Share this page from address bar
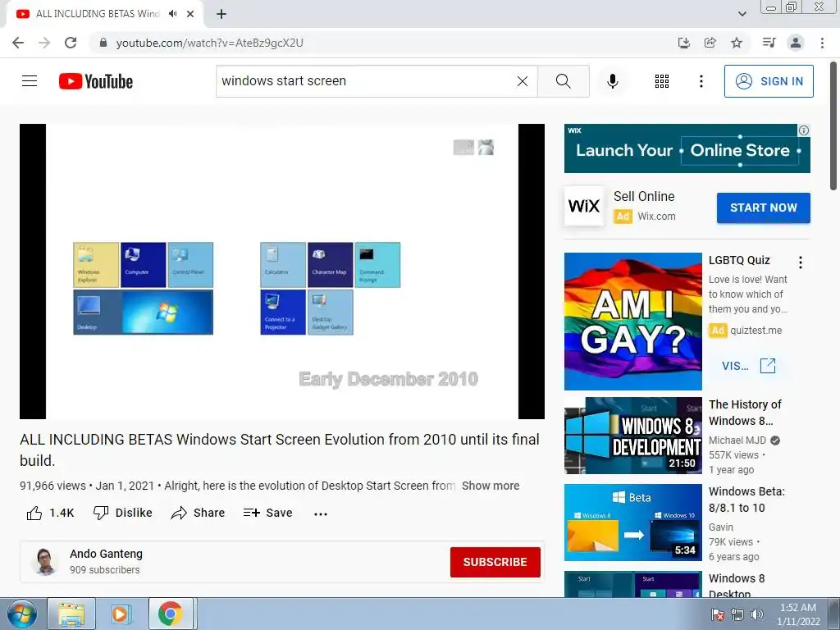840x630 pixels. [x=710, y=43]
